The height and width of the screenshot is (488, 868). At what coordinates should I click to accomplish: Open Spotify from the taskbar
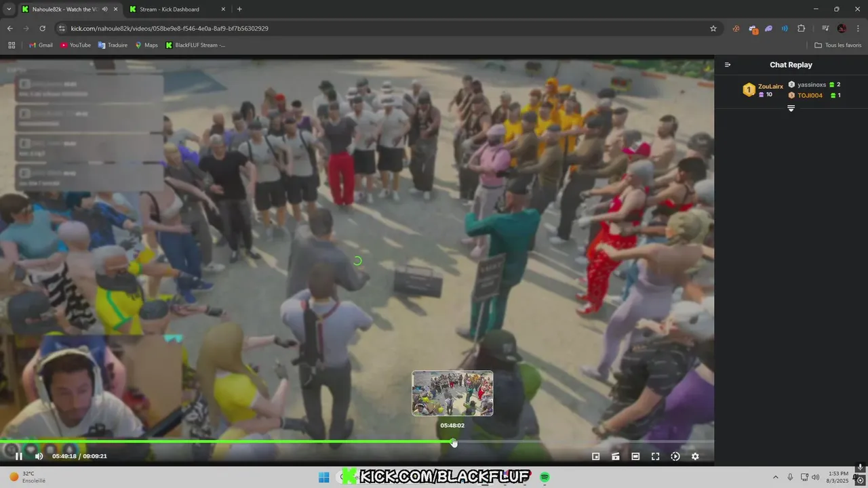click(x=545, y=477)
